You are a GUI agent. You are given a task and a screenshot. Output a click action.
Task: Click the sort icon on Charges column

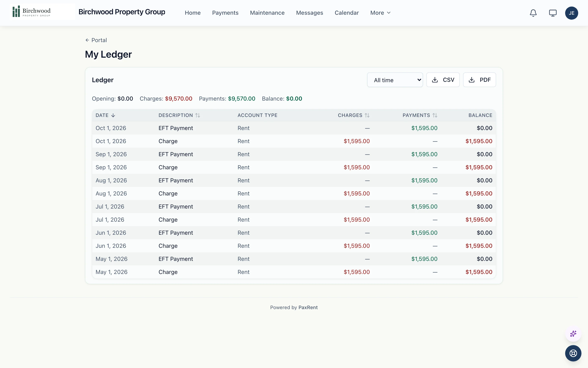[x=367, y=115]
